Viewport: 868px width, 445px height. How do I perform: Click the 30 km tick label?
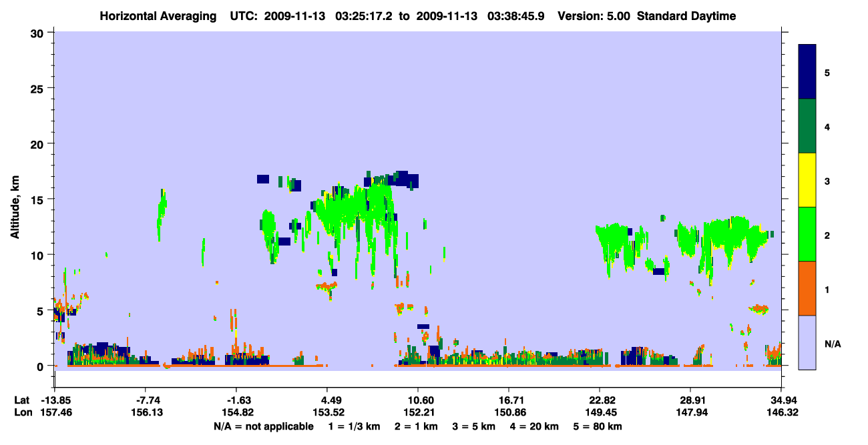point(38,33)
